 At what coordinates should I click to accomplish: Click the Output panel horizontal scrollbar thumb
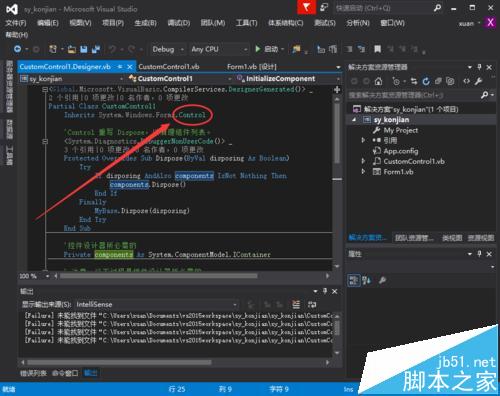119,362
